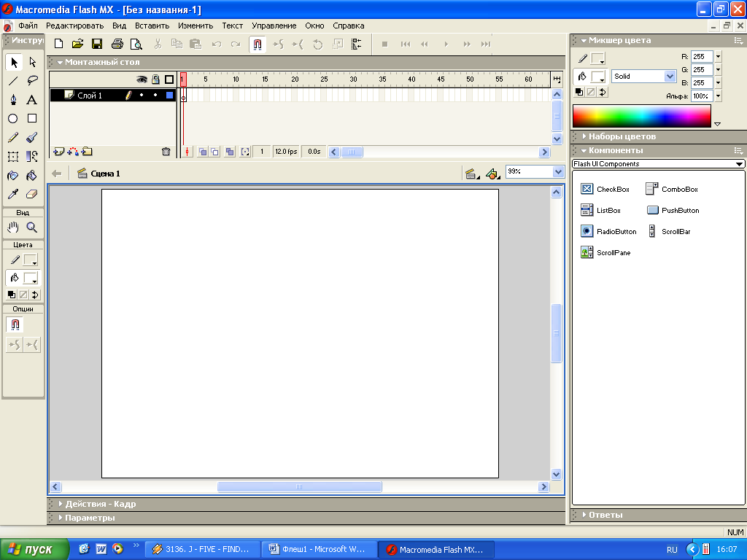Select the Fill Transform tool
The image size is (747, 560).
click(32, 157)
